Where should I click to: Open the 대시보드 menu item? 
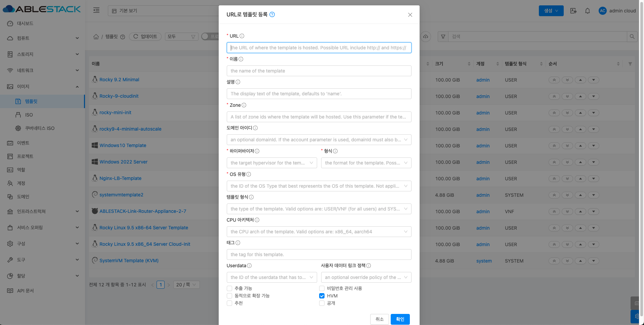click(42, 24)
